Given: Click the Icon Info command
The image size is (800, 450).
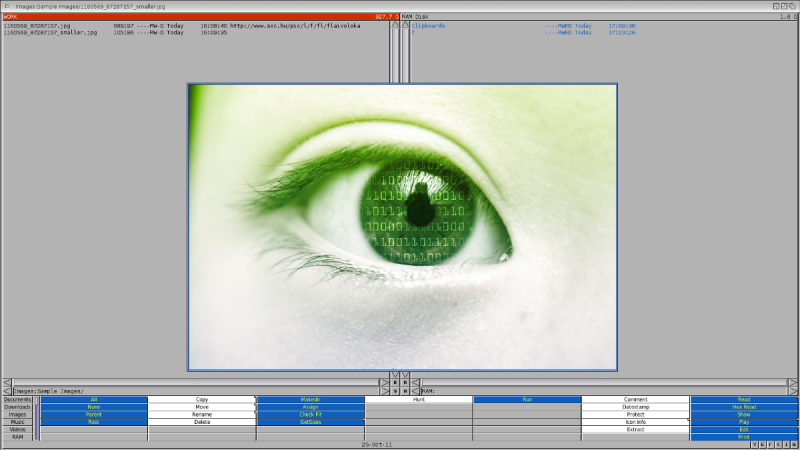Looking at the screenshot, I should pos(635,422).
